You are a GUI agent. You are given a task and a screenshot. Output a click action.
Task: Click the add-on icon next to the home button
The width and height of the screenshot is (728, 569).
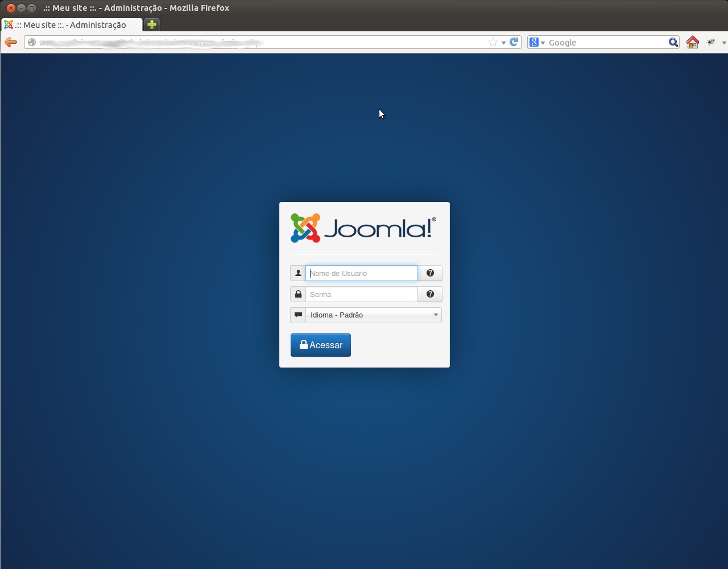[x=711, y=42]
